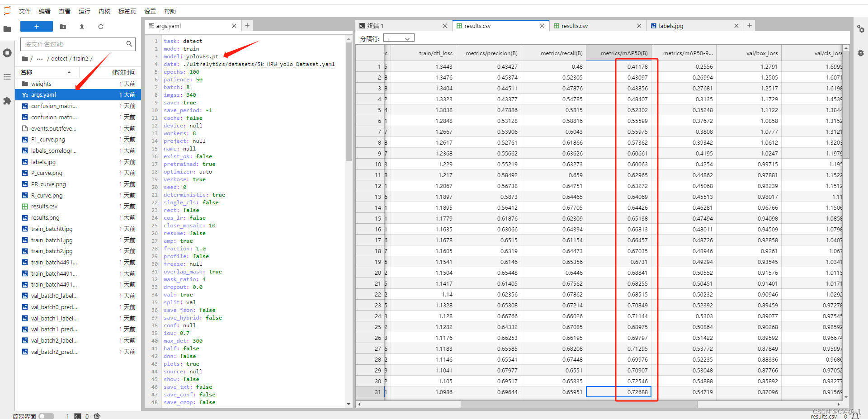Open the 运行 menu
868x419 pixels.
(x=85, y=11)
